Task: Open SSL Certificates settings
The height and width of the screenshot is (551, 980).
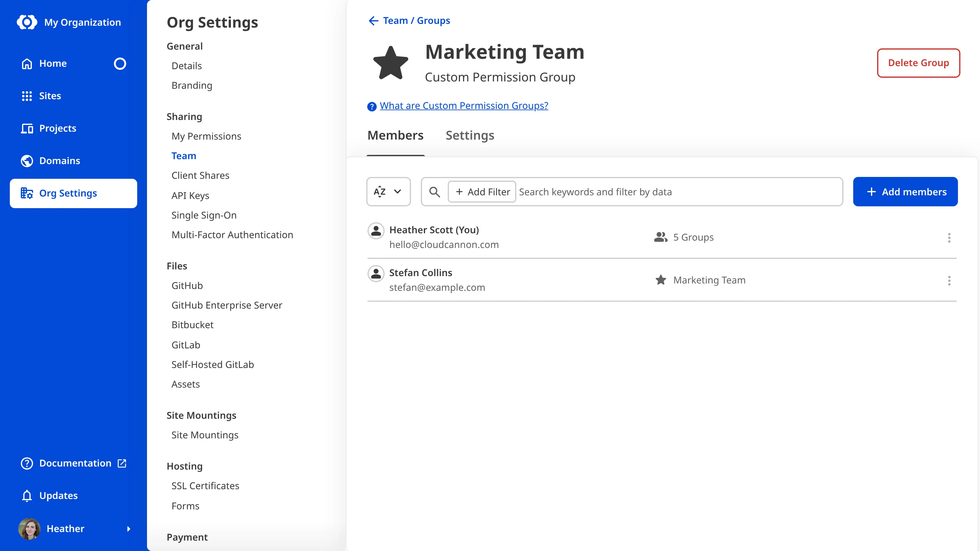Action: click(205, 486)
